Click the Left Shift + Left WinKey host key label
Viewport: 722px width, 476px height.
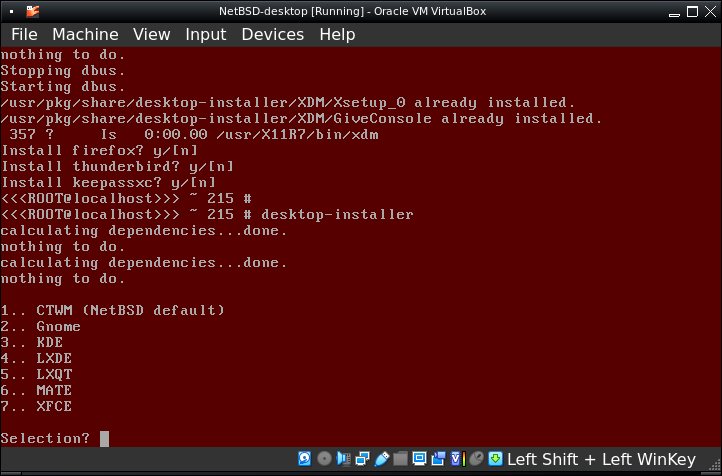[601, 459]
